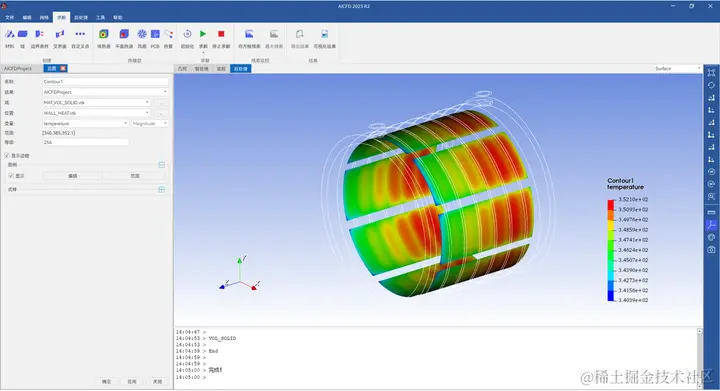Click the grayed max residual chart icon
Screen dimensions: 720x391
pyautogui.click(x=274, y=34)
